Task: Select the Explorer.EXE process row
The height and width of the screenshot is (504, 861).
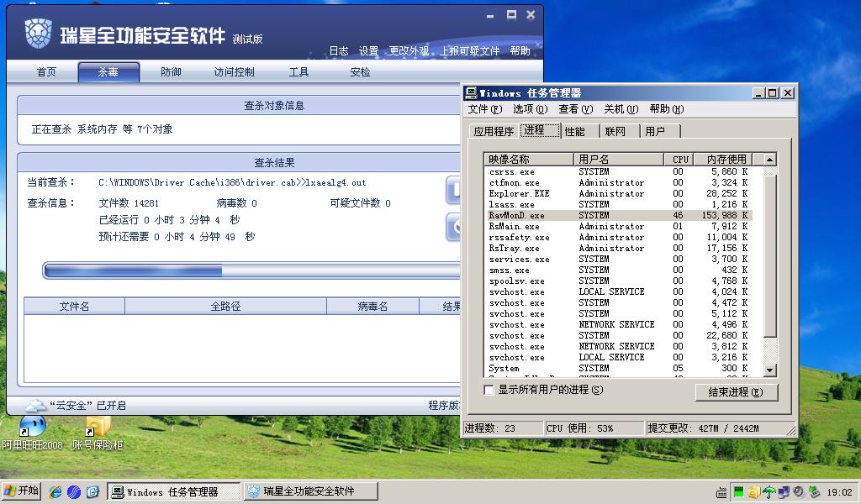Action: click(x=618, y=193)
